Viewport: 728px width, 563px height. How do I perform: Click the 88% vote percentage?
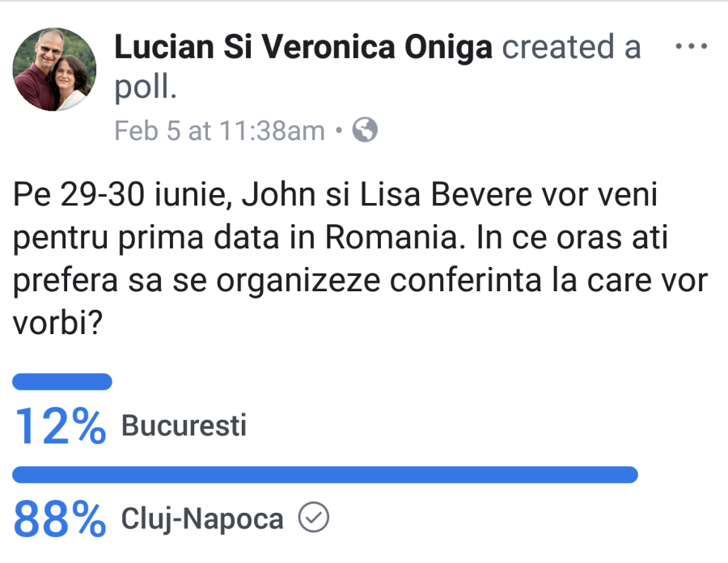pos(61,519)
